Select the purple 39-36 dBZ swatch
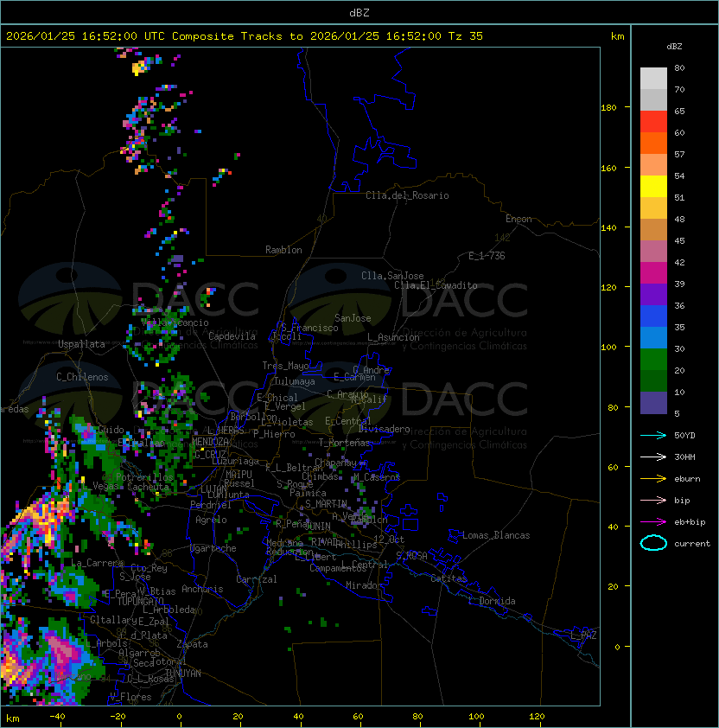The width and height of the screenshot is (719, 728). (653, 294)
